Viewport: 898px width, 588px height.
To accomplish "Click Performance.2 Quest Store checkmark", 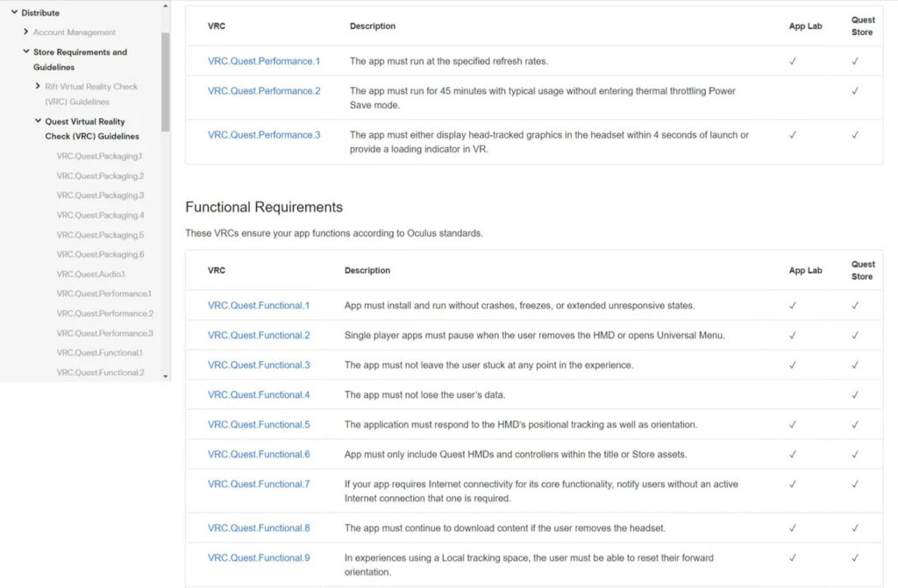I will (854, 90).
